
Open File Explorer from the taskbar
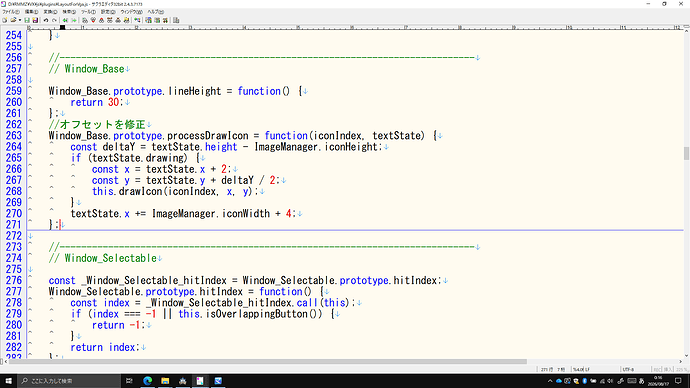coord(165,381)
